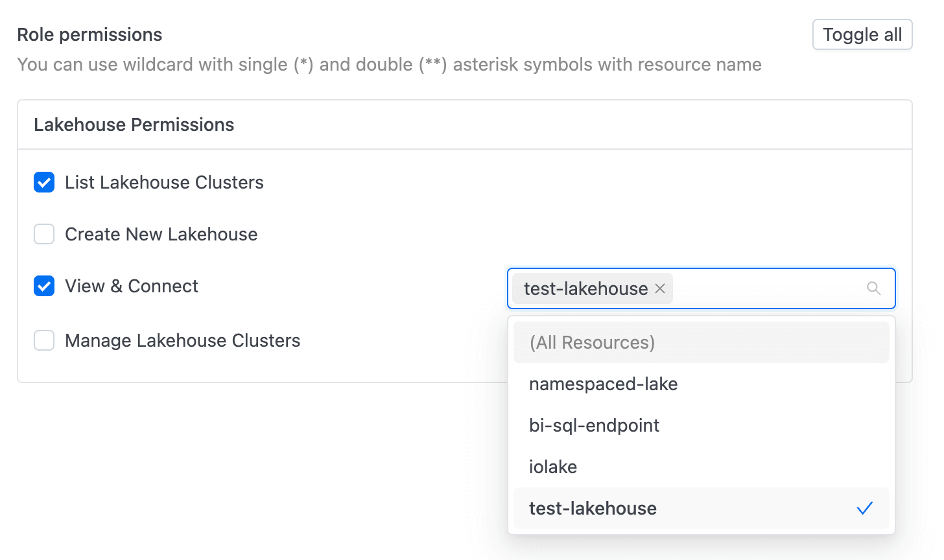Select (All Resources) option in dropdown
944x560 pixels.
[701, 342]
